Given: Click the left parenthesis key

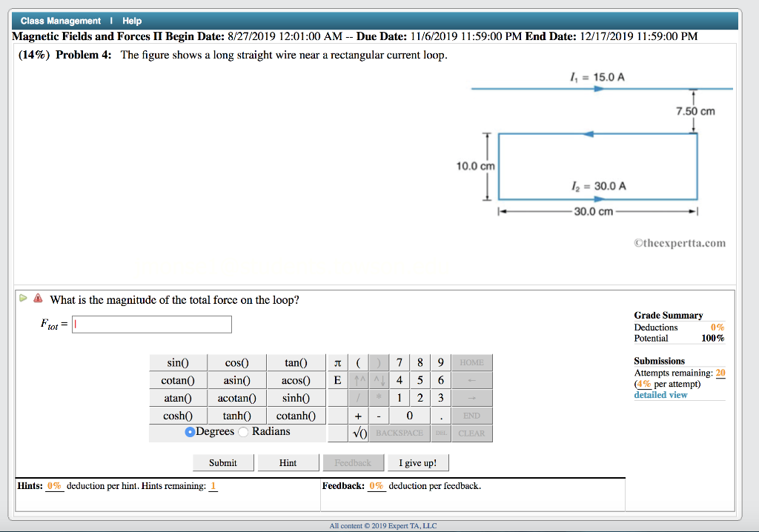Looking at the screenshot, I should 359,362.
